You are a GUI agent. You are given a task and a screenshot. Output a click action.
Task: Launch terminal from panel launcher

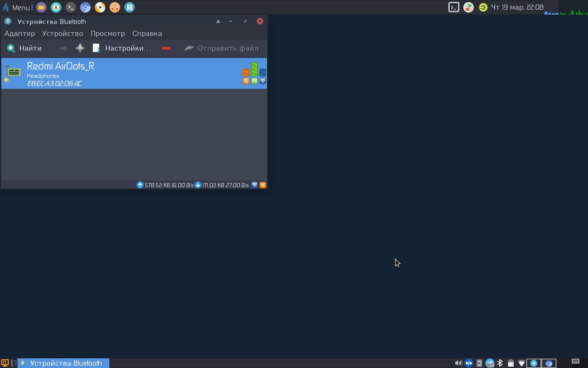pos(70,7)
